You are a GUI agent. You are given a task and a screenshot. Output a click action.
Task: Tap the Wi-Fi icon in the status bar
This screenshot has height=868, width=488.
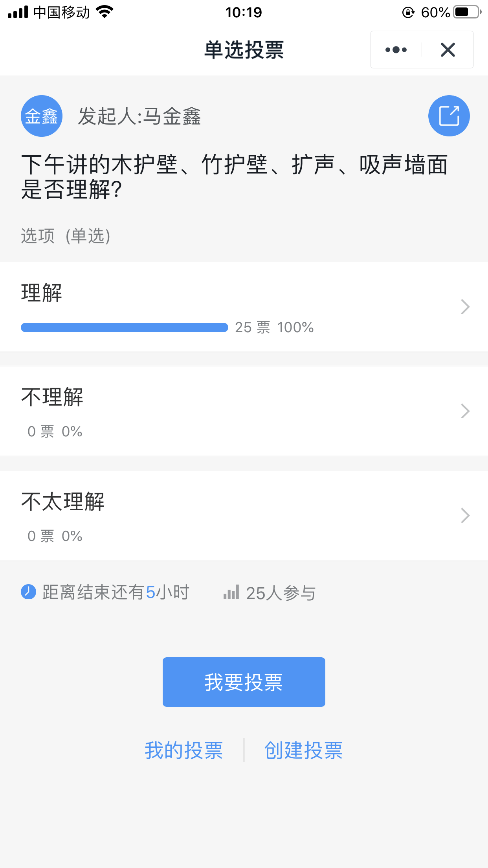(105, 12)
